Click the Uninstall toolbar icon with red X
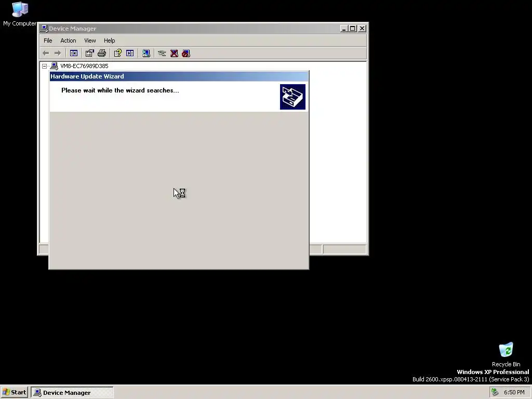Image resolution: width=532 pixels, height=399 pixels. point(174,54)
